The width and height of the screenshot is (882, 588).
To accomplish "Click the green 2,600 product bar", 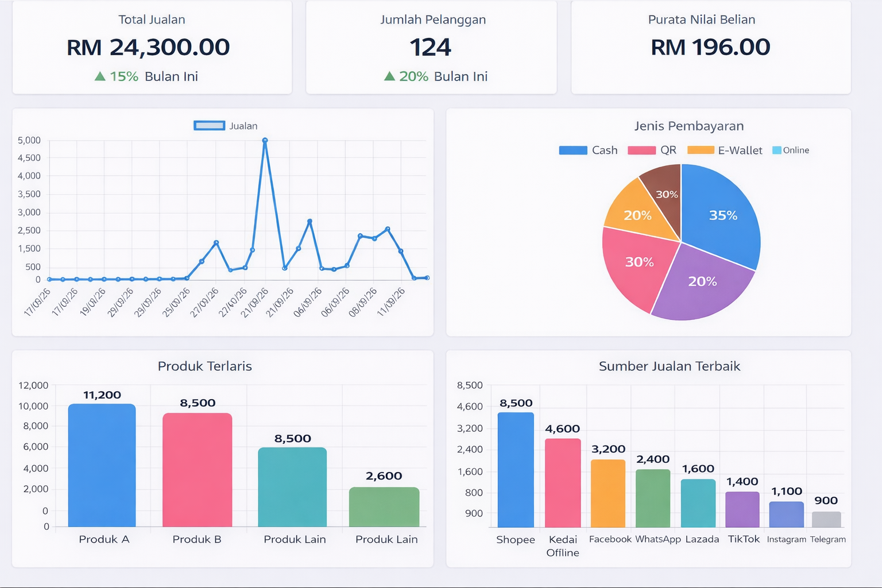I will click(x=384, y=506).
